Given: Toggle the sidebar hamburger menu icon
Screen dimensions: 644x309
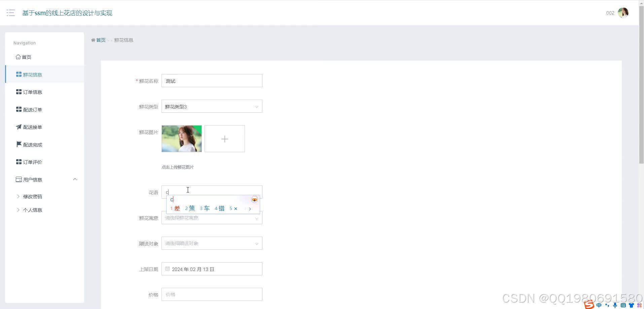Looking at the screenshot, I should click(11, 13).
